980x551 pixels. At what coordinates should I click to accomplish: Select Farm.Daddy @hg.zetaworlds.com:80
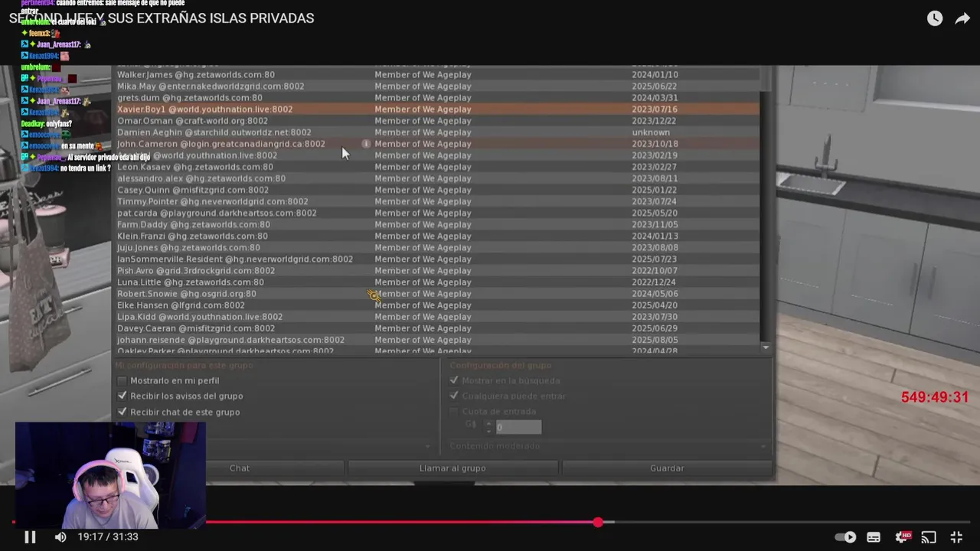pos(437,224)
